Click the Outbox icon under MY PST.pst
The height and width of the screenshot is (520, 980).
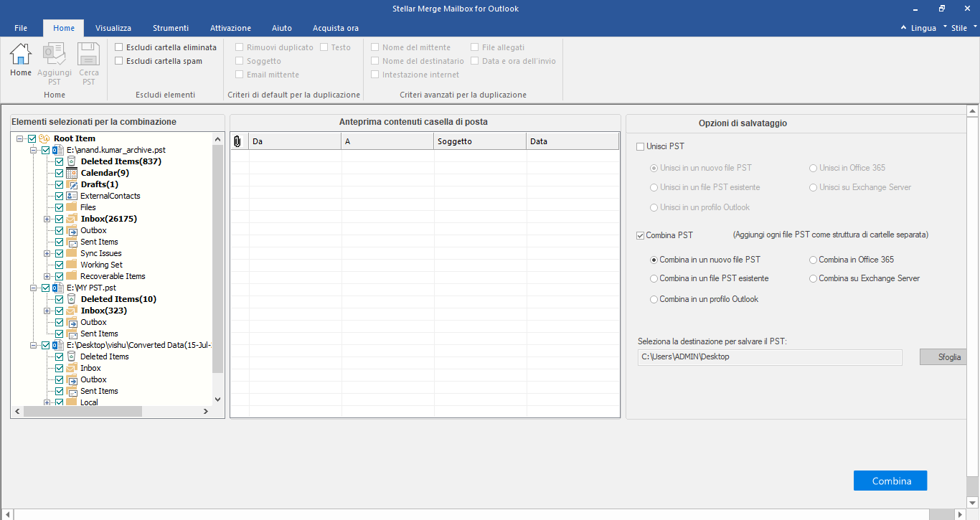coord(72,322)
